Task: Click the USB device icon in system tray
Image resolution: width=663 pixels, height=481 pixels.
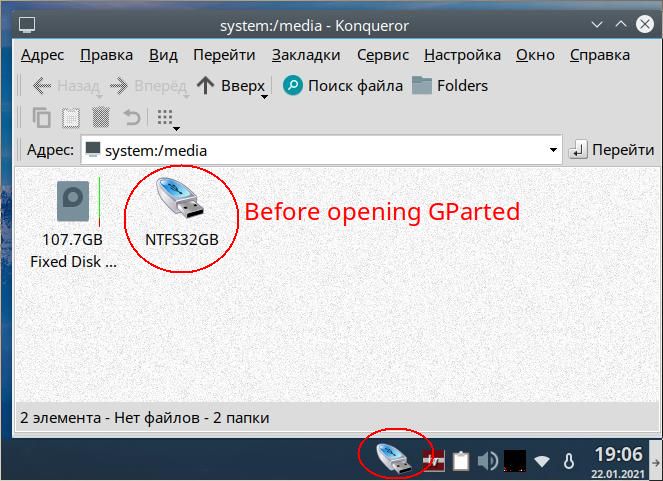Action: pos(394,458)
